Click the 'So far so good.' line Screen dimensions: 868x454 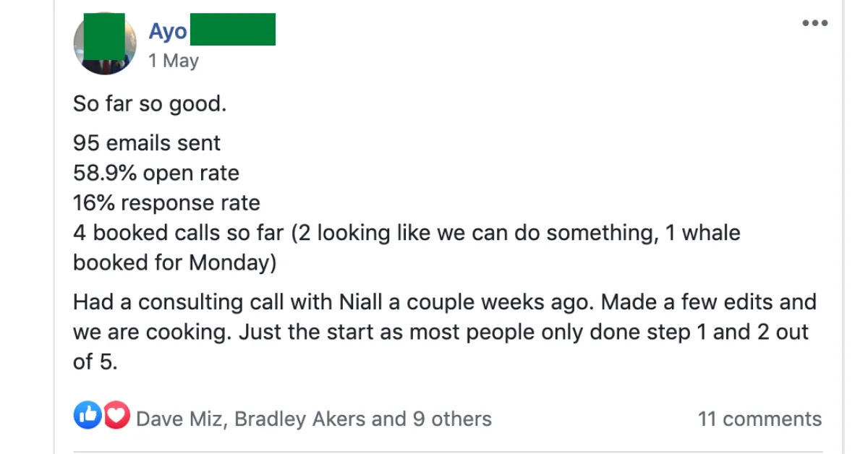(150, 104)
